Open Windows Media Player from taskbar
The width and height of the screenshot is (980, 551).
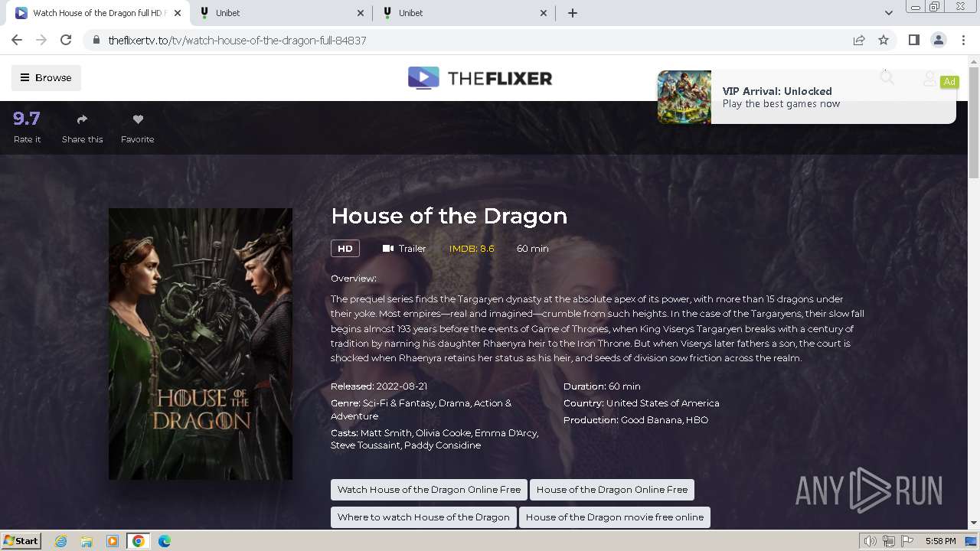[x=113, y=541]
